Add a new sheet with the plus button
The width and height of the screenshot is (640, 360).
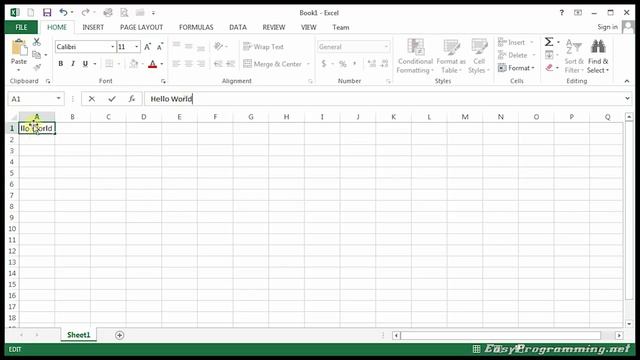tap(119, 336)
